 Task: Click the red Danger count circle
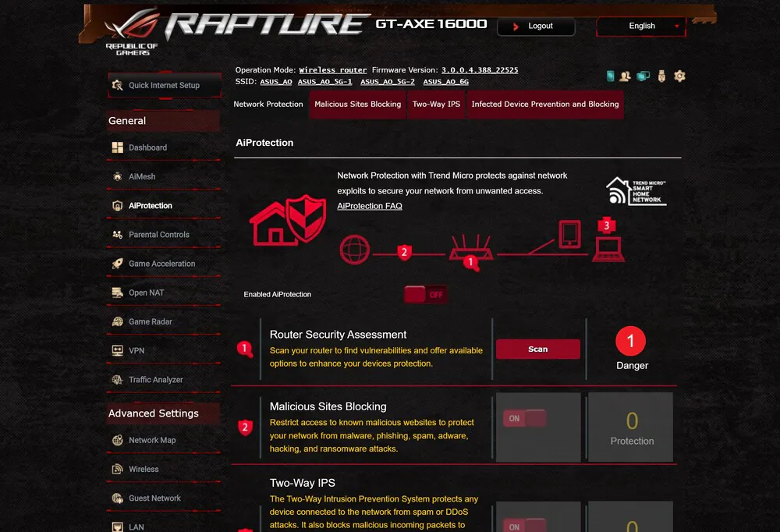click(x=631, y=341)
